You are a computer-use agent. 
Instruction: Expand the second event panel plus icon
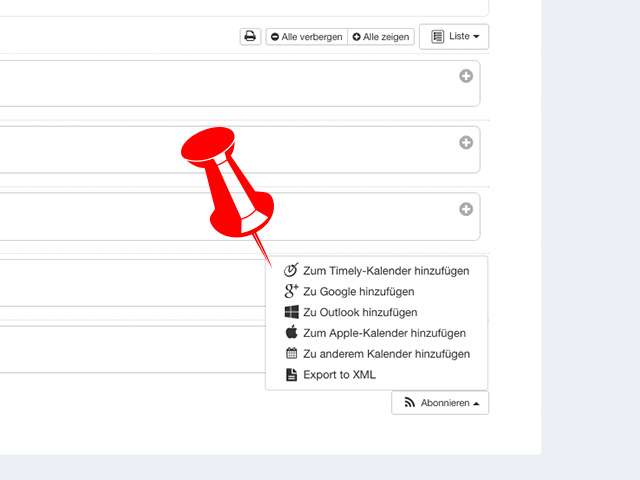[466, 142]
